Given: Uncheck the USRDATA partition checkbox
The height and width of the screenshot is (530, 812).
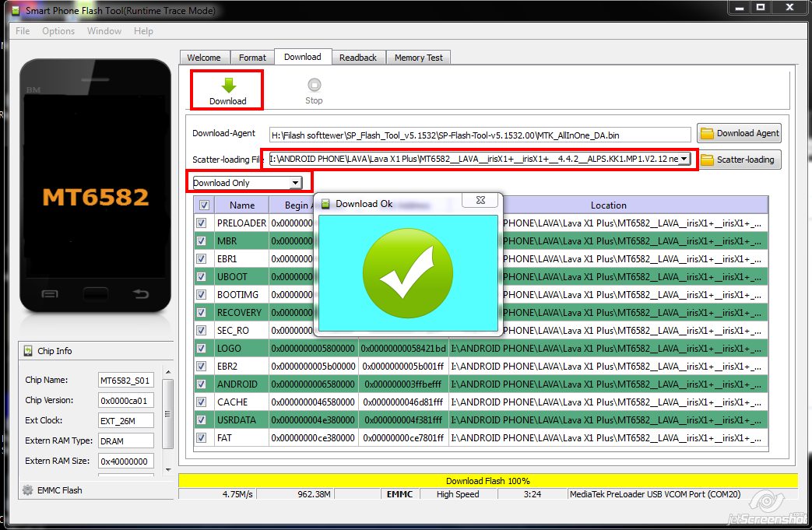Looking at the screenshot, I should pyautogui.click(x=202, y=419).
